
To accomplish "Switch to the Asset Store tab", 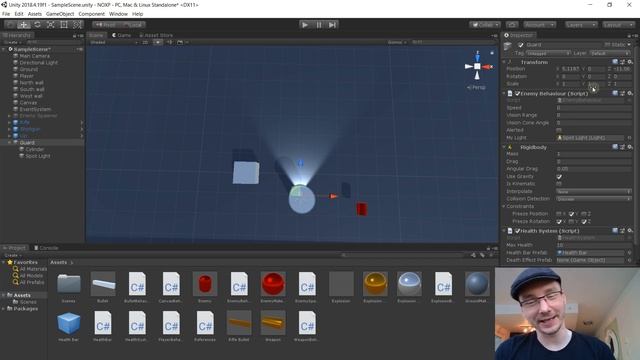I will 156,36.
